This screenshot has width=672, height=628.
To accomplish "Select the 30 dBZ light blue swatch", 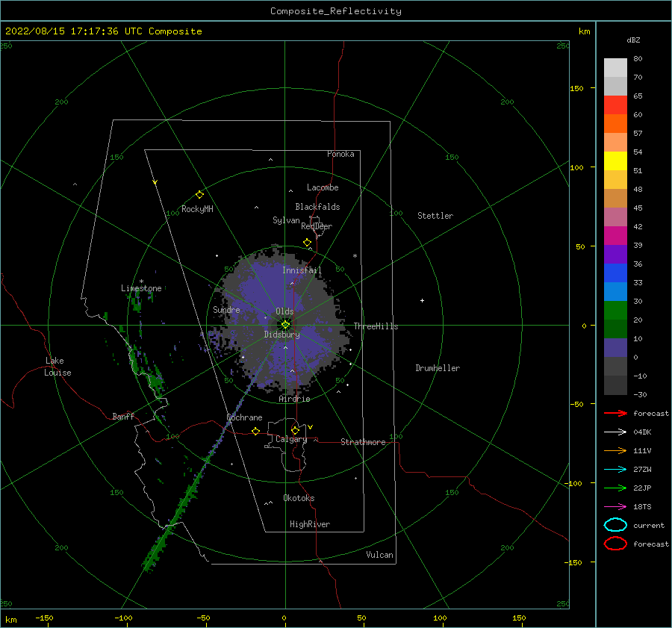I will [x=615, y=291].
